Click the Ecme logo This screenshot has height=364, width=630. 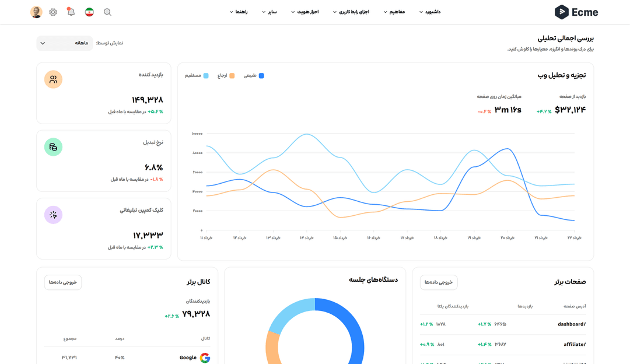click(x=576, y=12)
